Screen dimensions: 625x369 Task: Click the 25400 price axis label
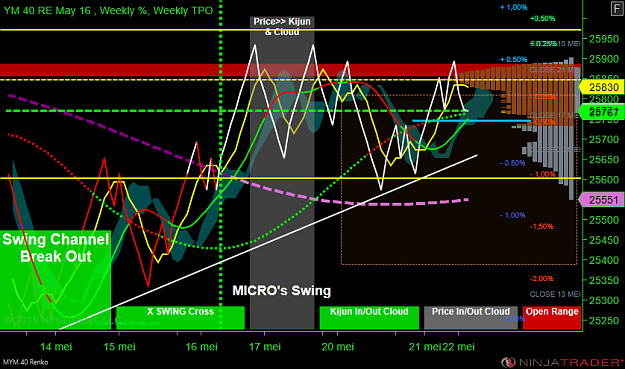point(604,260)
